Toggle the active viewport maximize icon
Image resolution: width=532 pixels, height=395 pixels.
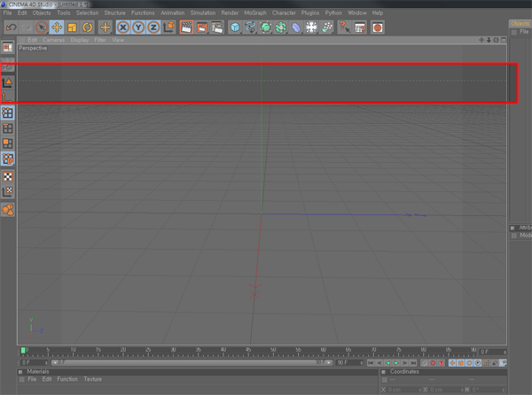[504, 40]
